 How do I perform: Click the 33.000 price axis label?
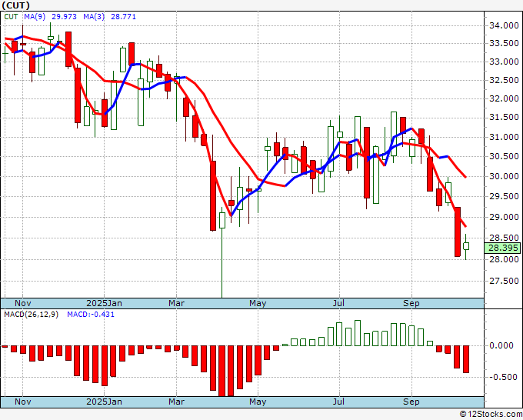504,62
